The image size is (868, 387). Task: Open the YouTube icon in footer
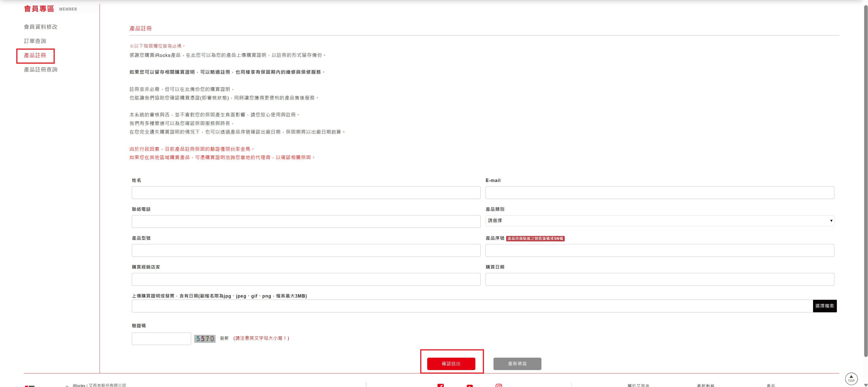pyautogui.click(x=469, y=385)
